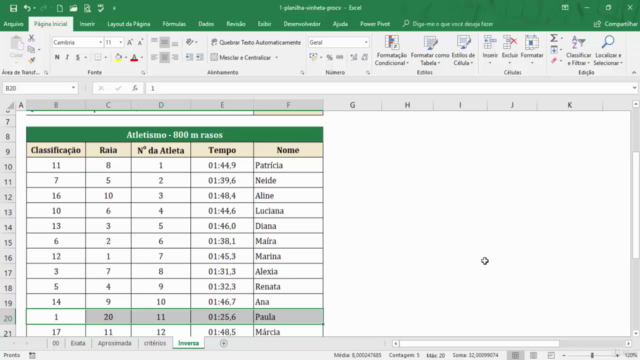Switch to Layout da Página tab
640x360 pixels.
[129, 24]
